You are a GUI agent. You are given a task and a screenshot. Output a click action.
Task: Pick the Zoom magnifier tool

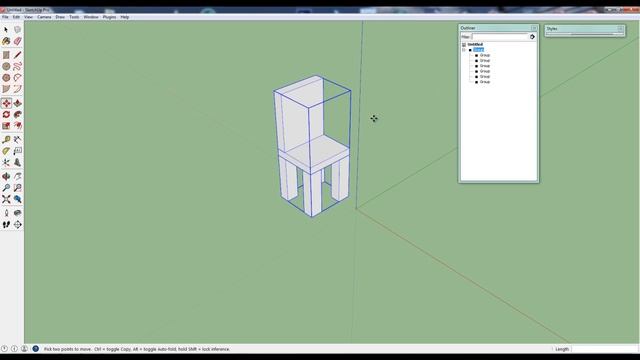click(x=6, y=188)
